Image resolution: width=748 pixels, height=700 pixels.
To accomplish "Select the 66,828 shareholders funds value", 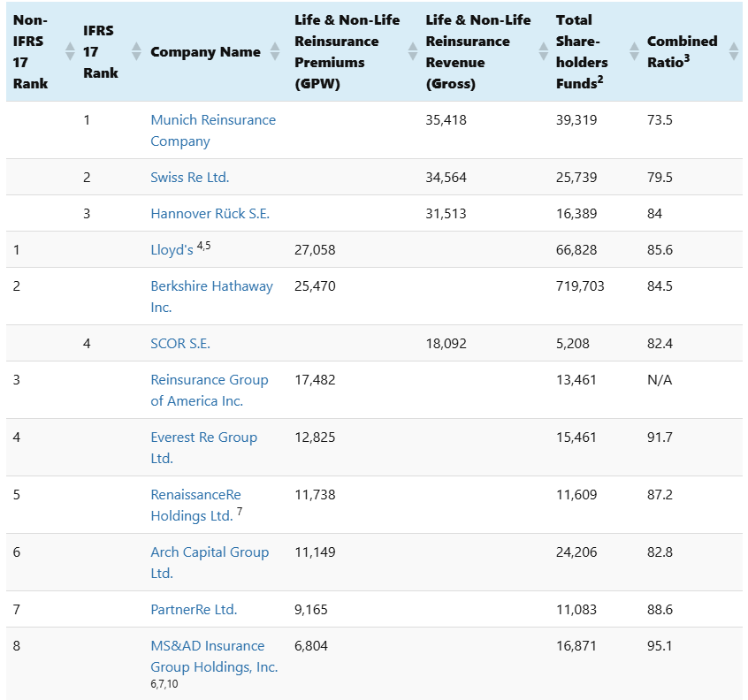I will click(x=576, y=250).
